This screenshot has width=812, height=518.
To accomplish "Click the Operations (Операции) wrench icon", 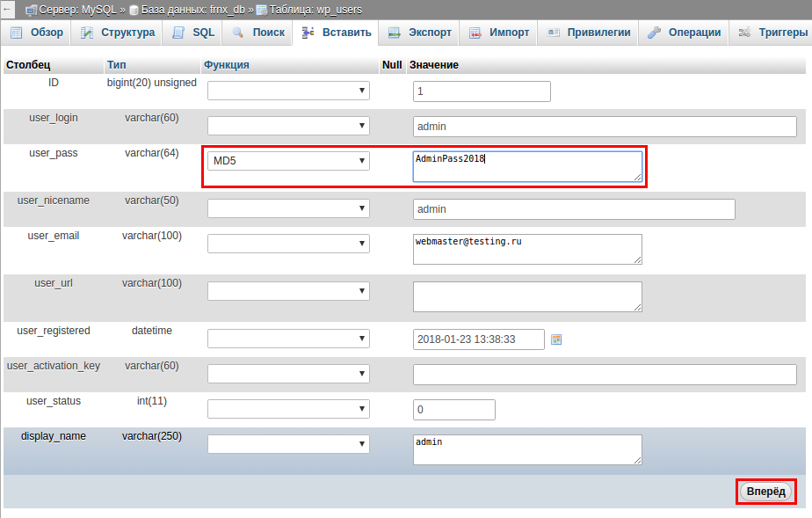I will coord(654,33).
